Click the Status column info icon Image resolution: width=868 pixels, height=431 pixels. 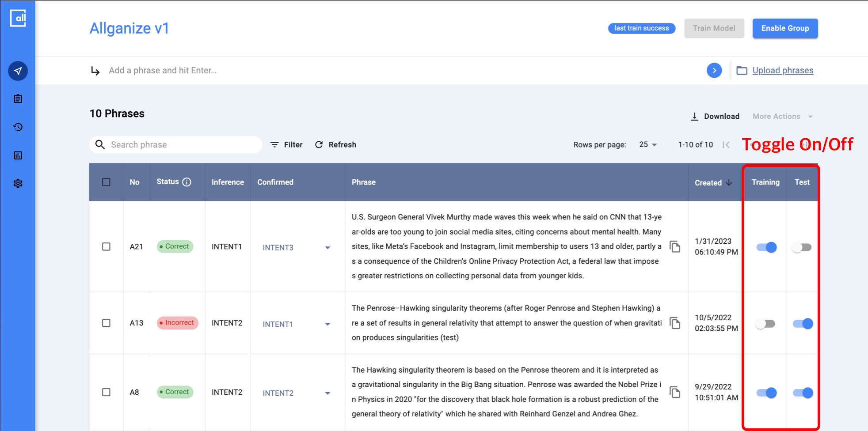[187, 182]
